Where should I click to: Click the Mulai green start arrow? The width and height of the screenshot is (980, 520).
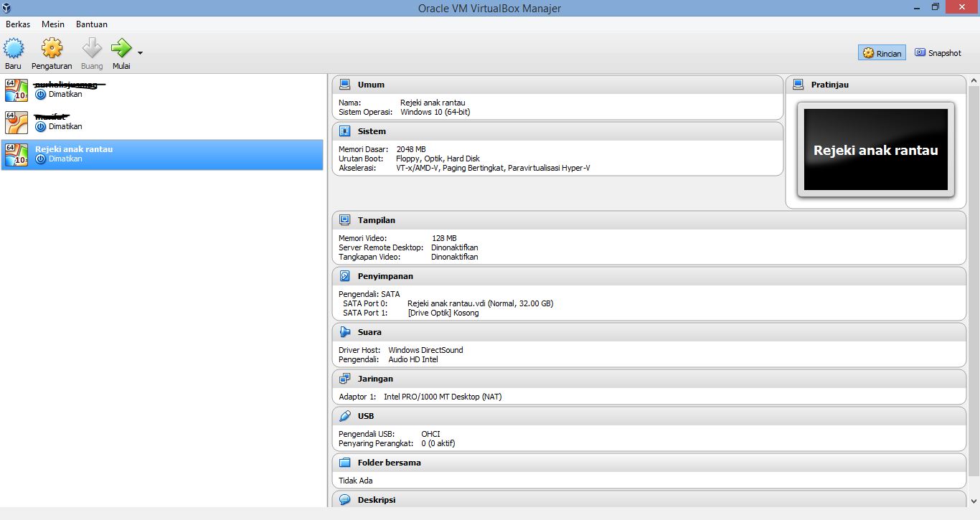(121, 48)
